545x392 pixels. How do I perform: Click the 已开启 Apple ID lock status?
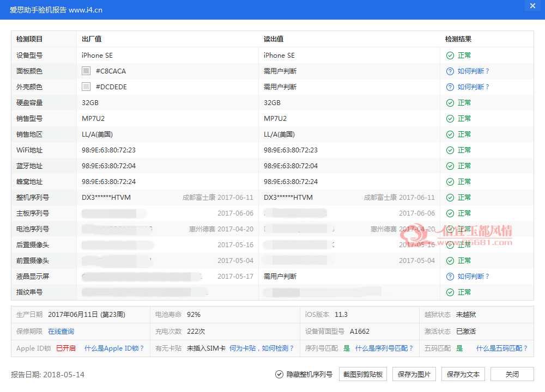pos(66,348)
